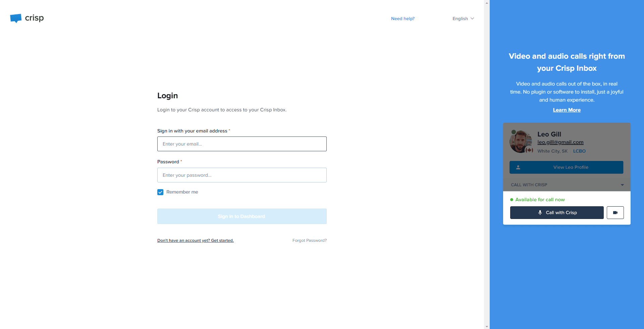Start audio Call with Crisp button
Screen dimensions: 644x329
click(x=557, y=213)
